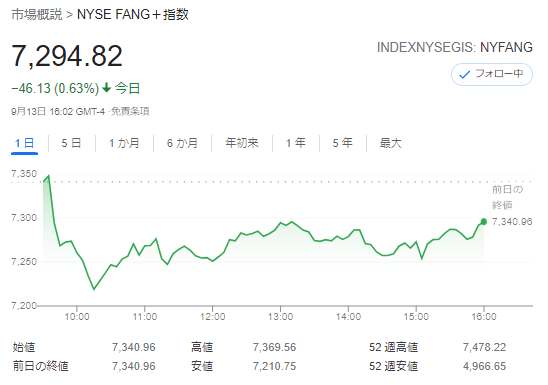Click the checkmark icon in フォロー中 button
Image resolution: width=548 pixels, height=385 pixels.
[464, 74]
